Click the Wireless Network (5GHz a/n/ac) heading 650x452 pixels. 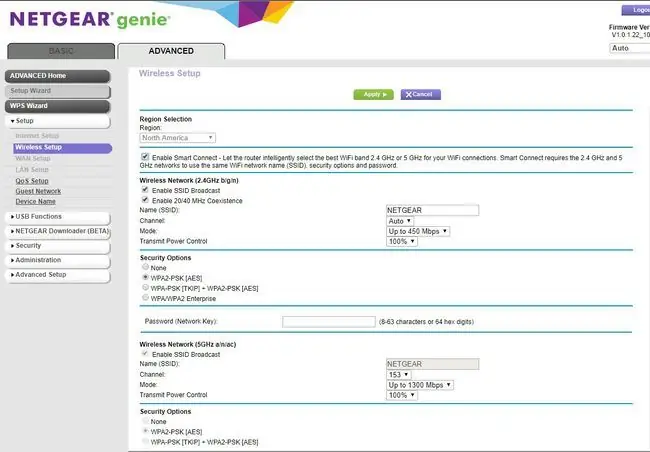point(188,344)
